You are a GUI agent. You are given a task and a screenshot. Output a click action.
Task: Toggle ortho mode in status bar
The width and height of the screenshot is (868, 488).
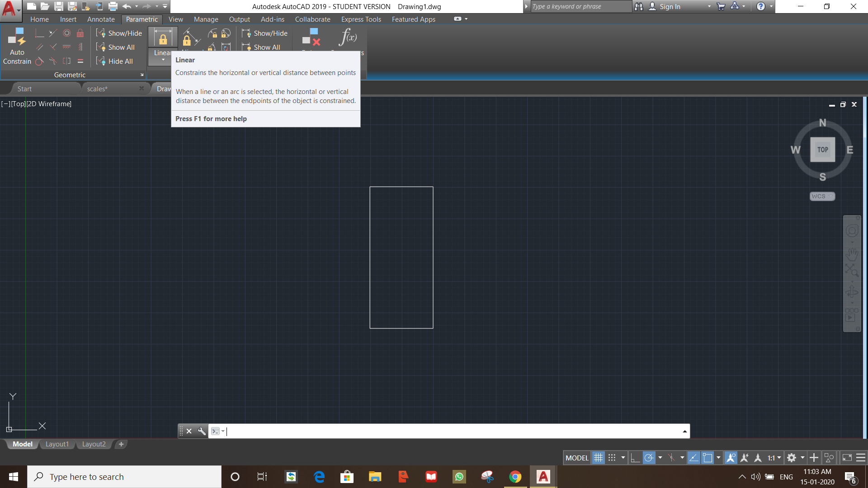635,458
